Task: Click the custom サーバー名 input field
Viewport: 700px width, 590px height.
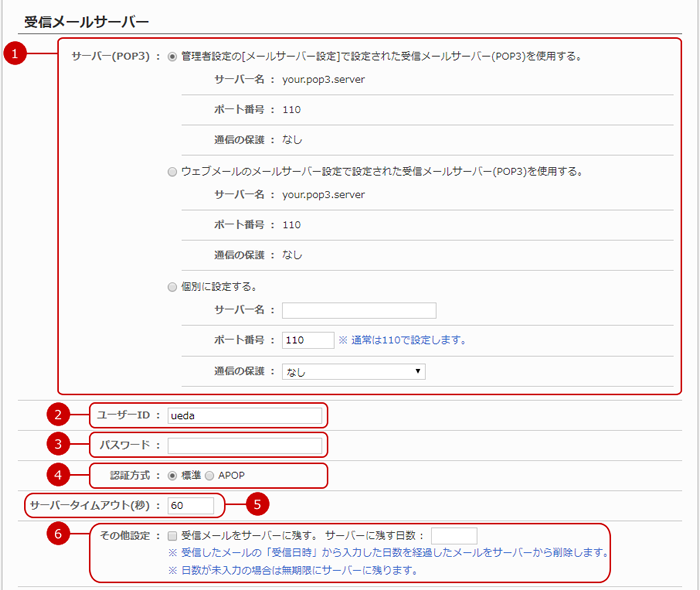Action: [359, 310]
